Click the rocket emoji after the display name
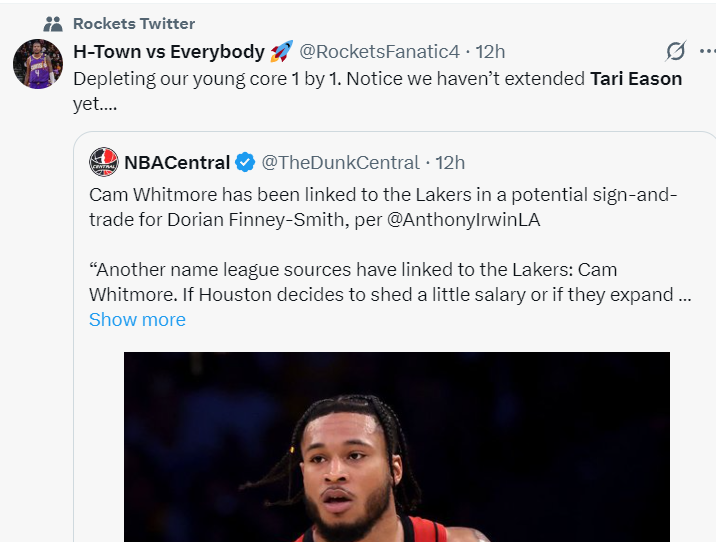 (282, 52)
